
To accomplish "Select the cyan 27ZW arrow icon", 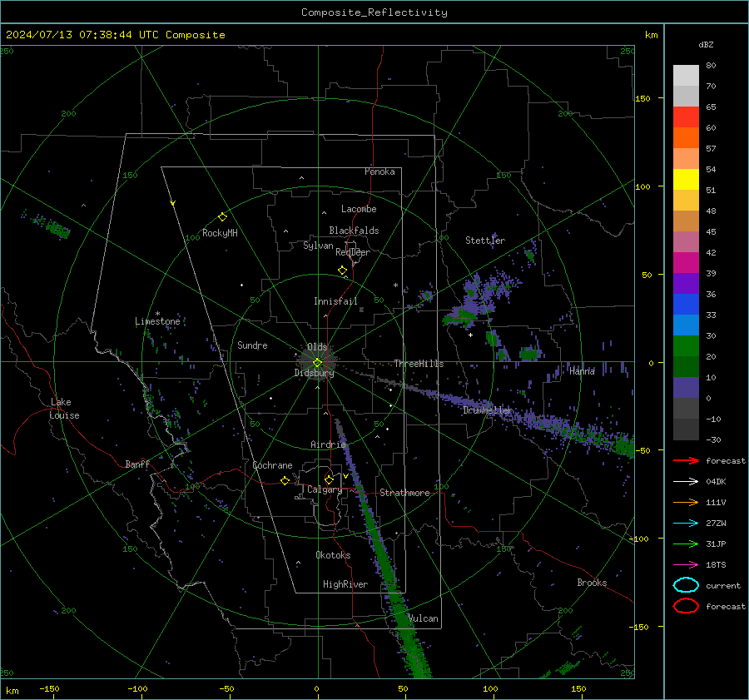I will coord(686,524).
